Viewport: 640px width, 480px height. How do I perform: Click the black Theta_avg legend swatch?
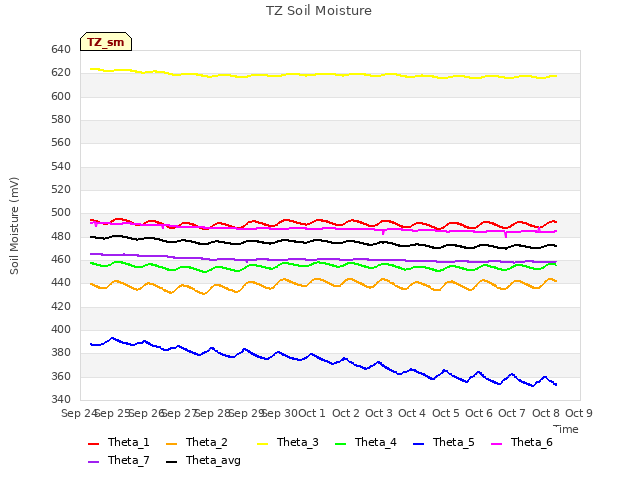tap(171, 461)
